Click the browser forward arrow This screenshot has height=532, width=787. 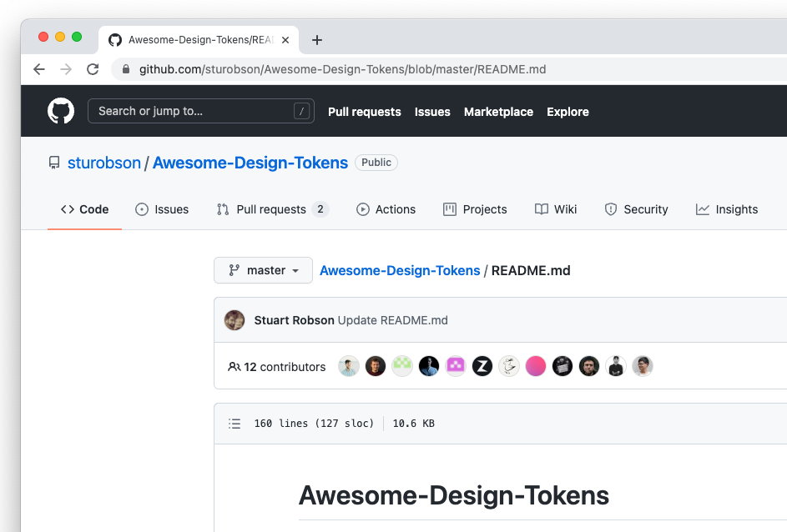[x=66, y=69]
